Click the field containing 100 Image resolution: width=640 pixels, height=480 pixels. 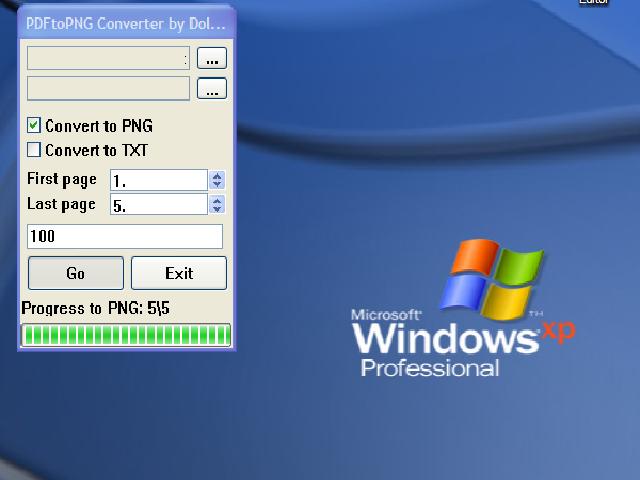tap(125, 236)
